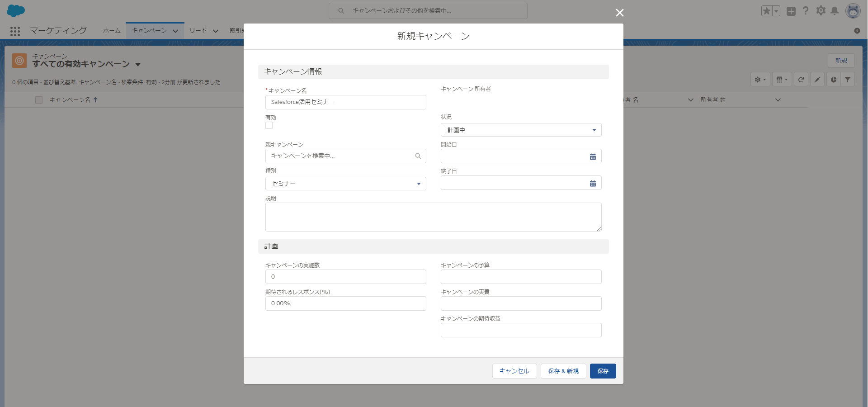Click the global actions plus icon

coord(791,11)
